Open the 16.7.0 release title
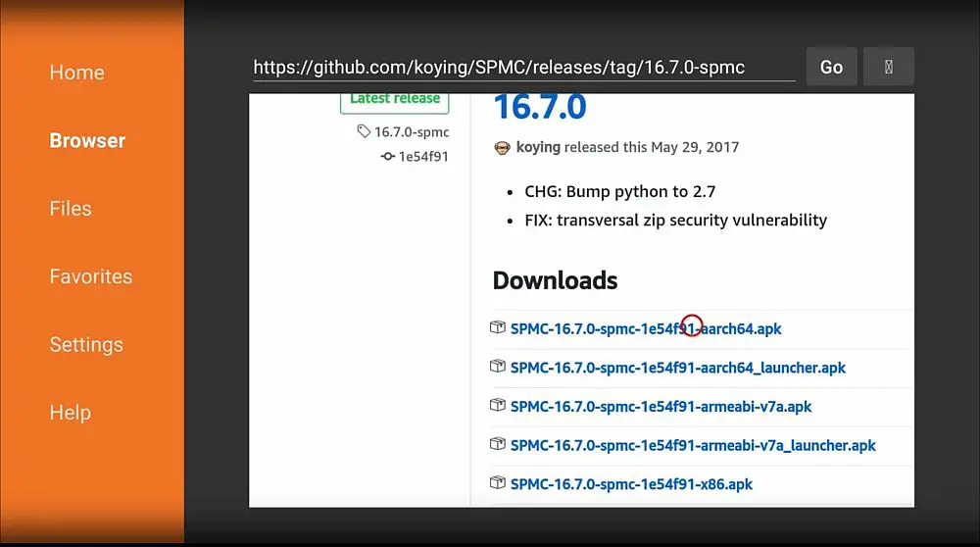The image size is (980, 547). click(540, 107)
